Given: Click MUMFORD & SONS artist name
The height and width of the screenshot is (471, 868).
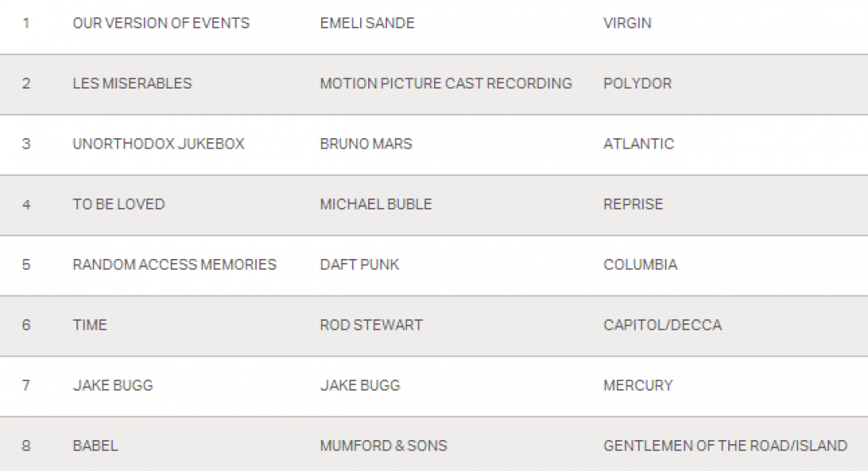Looking at the screenshot, I should click(x=384, y=445).
